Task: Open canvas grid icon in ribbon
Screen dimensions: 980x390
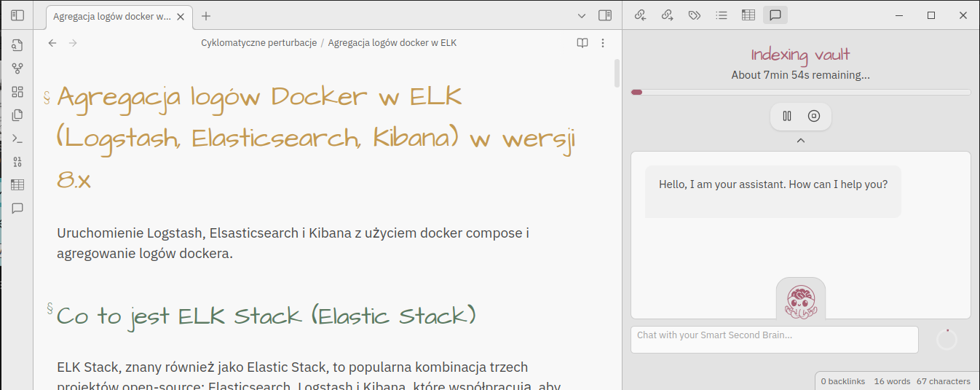Action: coord(17,92)
